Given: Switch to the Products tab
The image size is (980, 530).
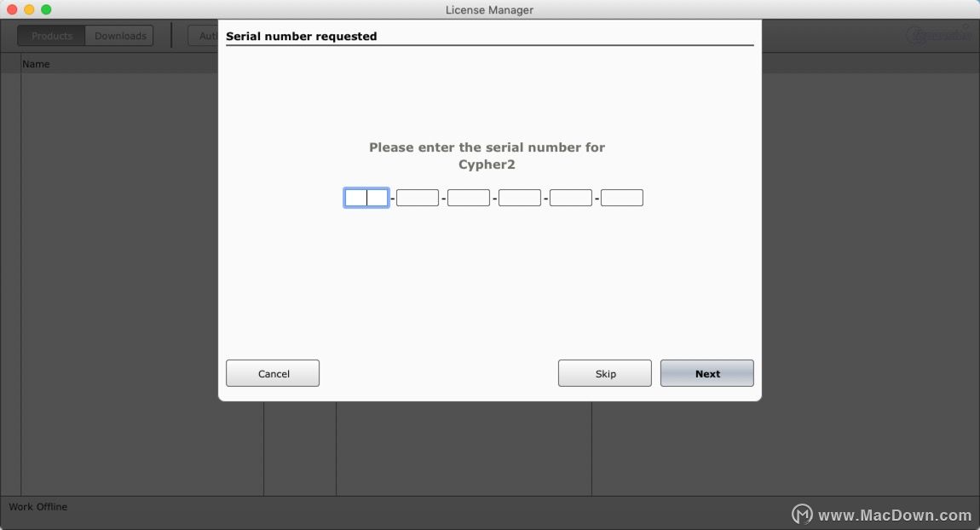Looking at the screenshot, I should [x=51, y=36].
